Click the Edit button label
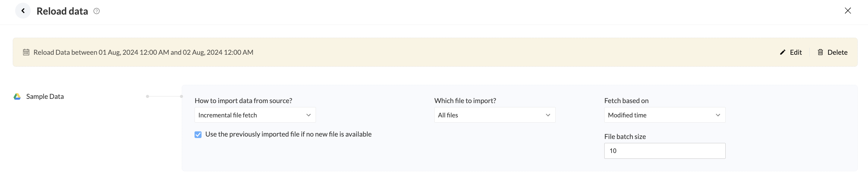 (795, 52)
